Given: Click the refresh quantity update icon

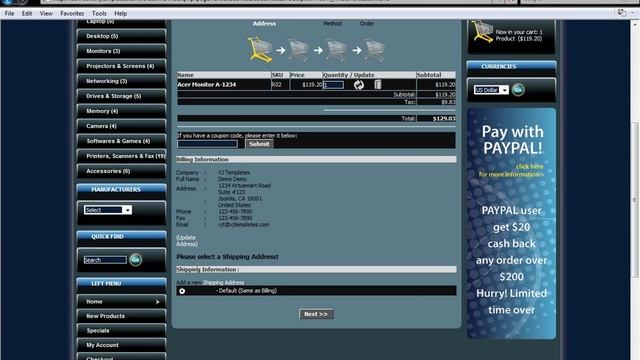Looking at the screenshot, I should click(359, 84).
